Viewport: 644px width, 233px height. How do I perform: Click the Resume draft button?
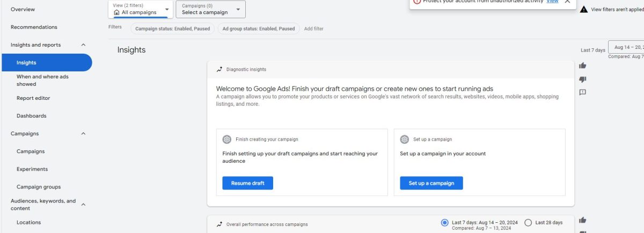[x=247, y=183]
